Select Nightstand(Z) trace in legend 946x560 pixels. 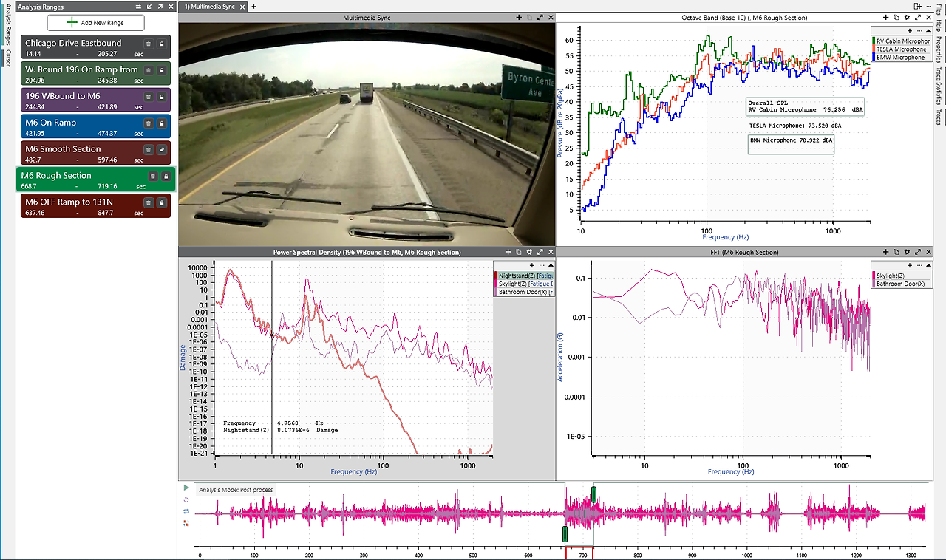(526, 276)
